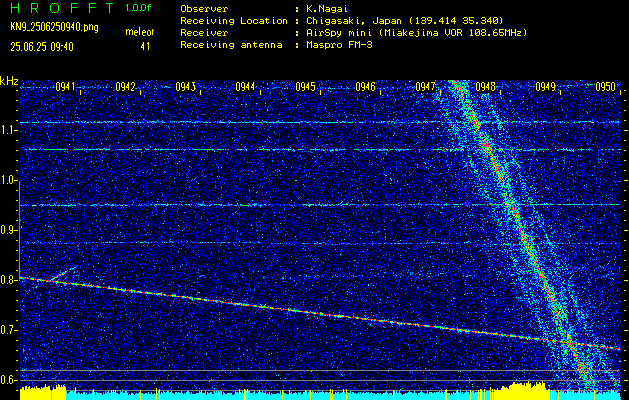
Task: Click the 1.1 frequency axis label
Action: pos(8,130)
